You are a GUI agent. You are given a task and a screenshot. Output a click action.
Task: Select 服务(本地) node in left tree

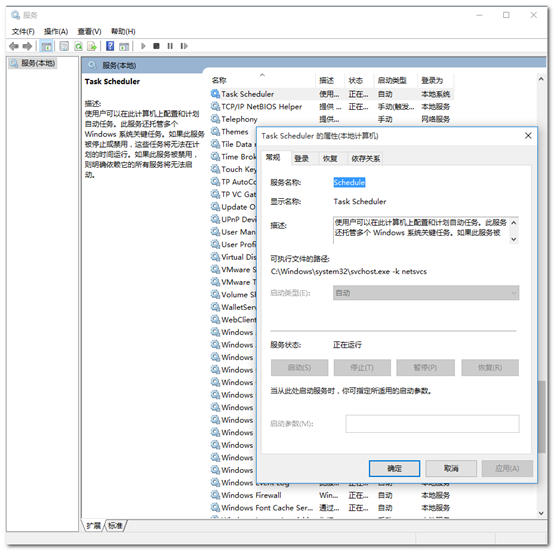33,63
